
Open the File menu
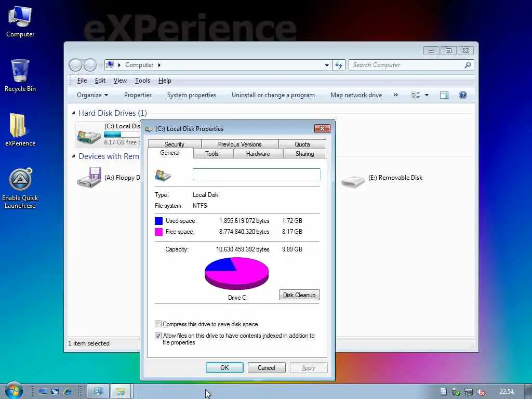82,81
